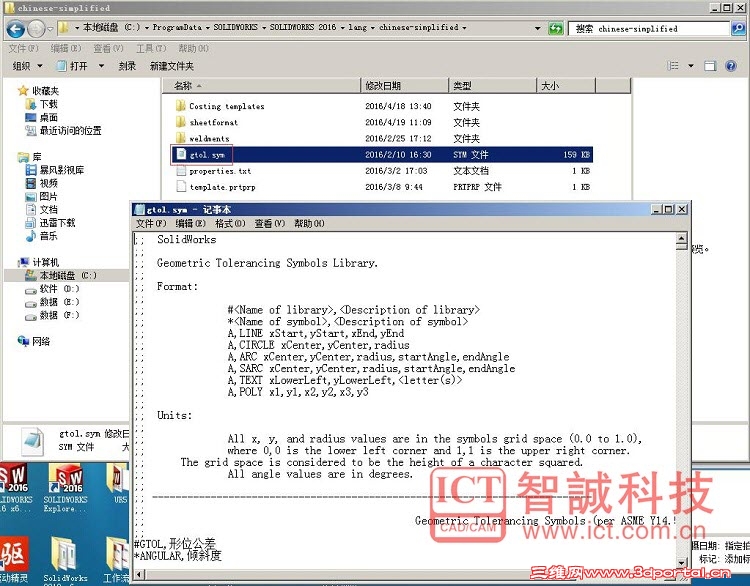Image resolution: width=750 pixels, height=586 pixels.
Task: Click Notepad horizontal scrollbar left arrow
Action: coord(138,575)
